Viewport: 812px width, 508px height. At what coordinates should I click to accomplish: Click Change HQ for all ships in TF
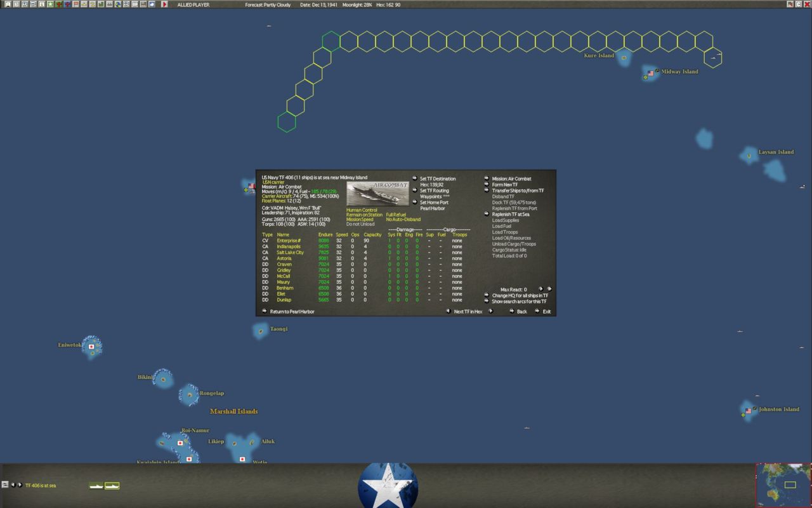click(520, 295)
